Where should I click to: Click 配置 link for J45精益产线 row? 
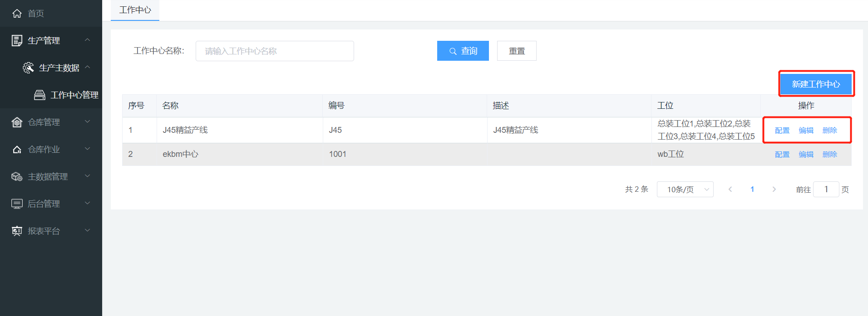click(782, 131)
